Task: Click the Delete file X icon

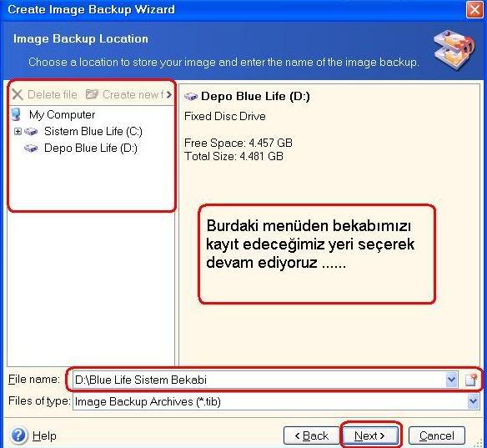Action: coord(18,94)
